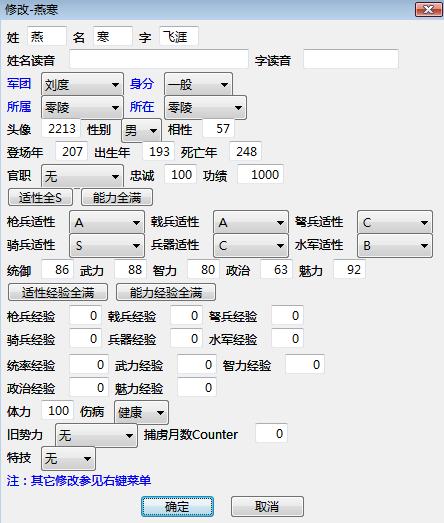444x523 pixels.
Task: Click the 水军经验 input field
Action: pos(287,338)
